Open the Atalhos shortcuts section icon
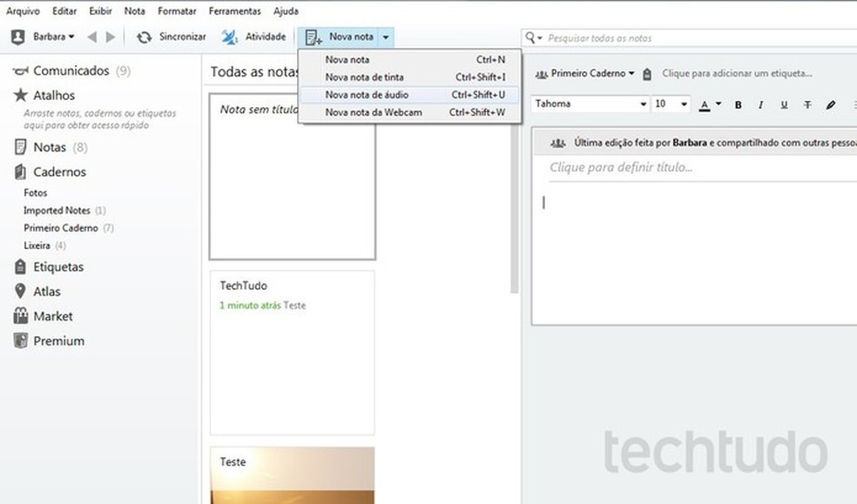The width and height of the screenshot is (857, 504). point(19,96)
